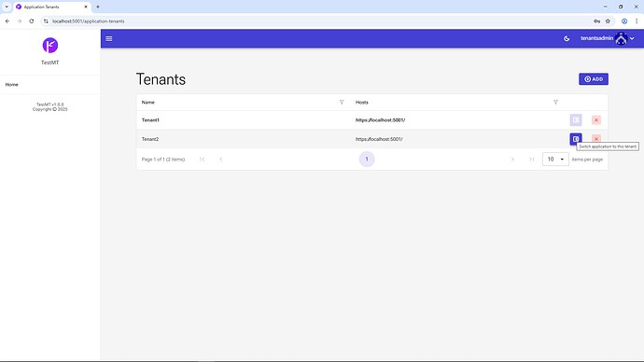Viewport: 644px width, 362px height.
Task: Click the TestMT logo in sidebar
Action: click(x=50, y=45)
